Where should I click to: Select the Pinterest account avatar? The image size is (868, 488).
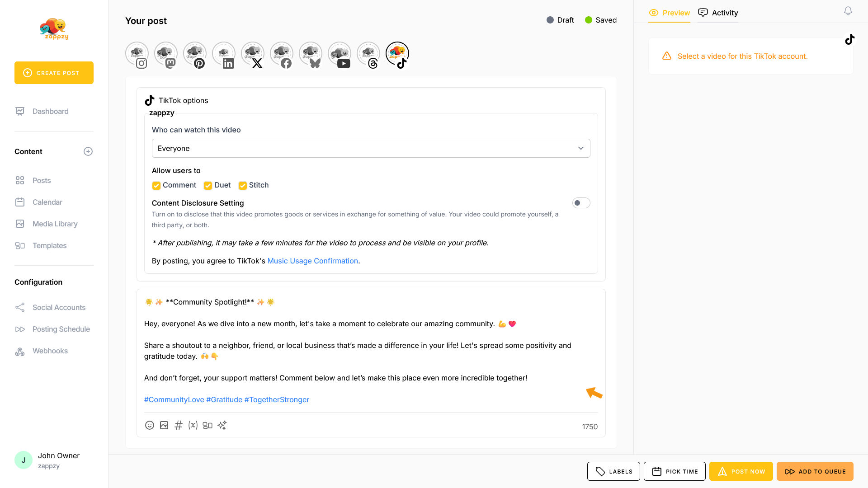point(195,55)
